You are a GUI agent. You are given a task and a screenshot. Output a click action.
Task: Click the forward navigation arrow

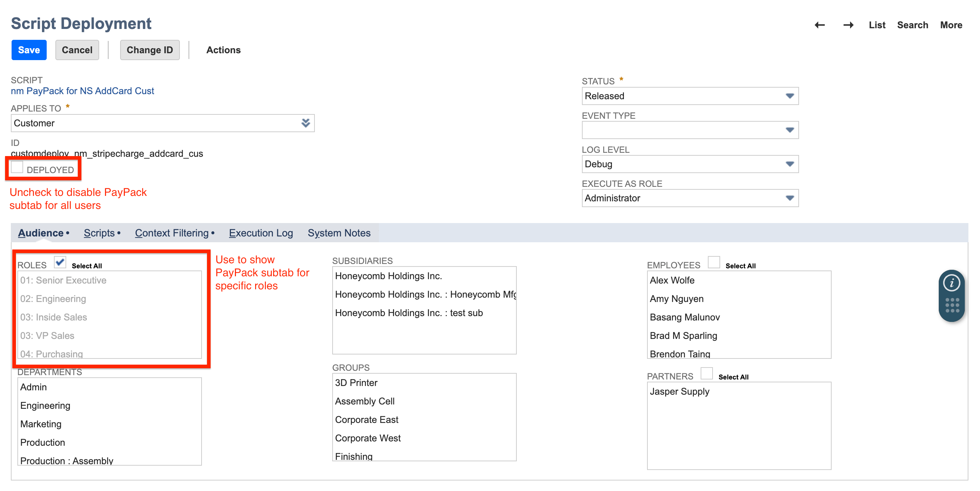click(x=848, y=25)
